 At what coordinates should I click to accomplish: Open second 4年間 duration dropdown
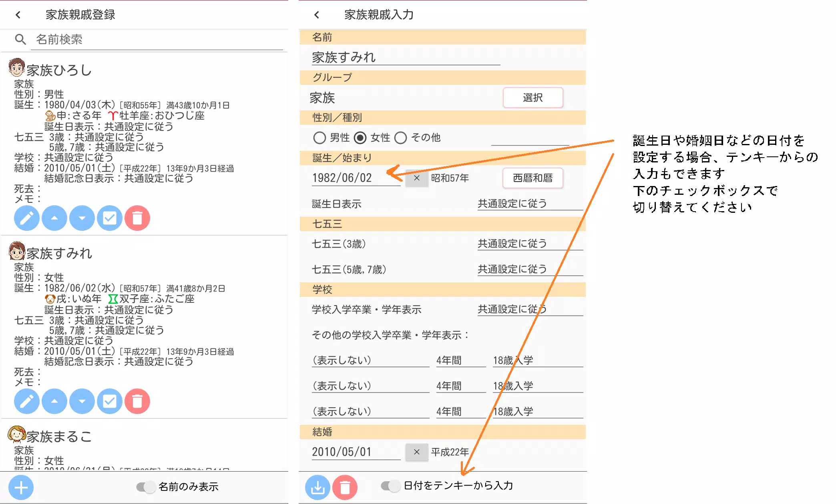(x=461, y=386)
